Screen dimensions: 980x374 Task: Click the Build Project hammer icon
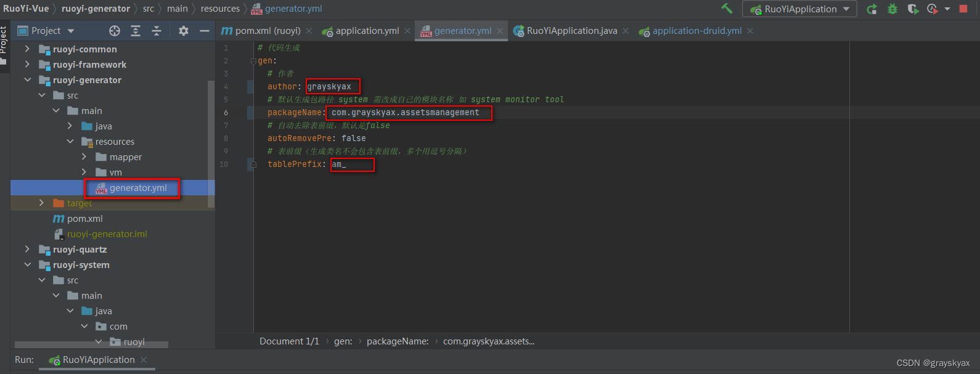(x=727, y=9)
